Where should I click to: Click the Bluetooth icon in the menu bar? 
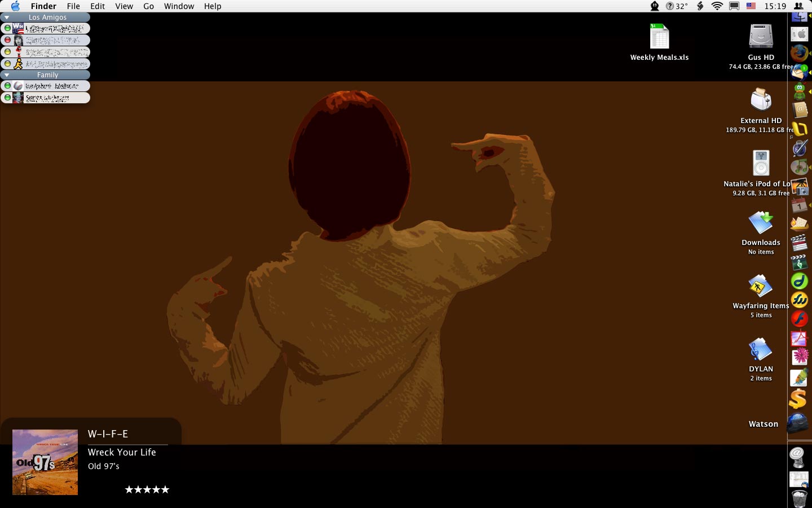pyautogui.click(x=700, y=6)
